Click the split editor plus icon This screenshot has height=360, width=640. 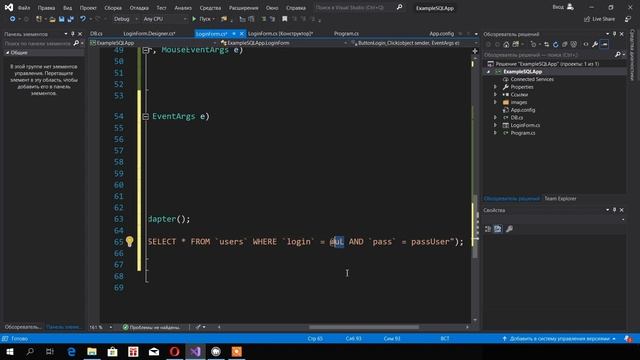pyautogui.click(x=475, y=51)
